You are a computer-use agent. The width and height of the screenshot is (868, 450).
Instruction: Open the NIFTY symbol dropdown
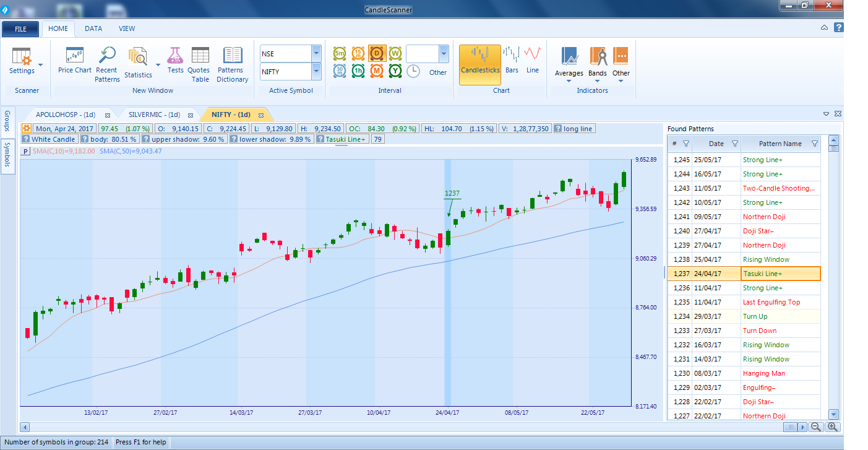click(x=317, y=72)
